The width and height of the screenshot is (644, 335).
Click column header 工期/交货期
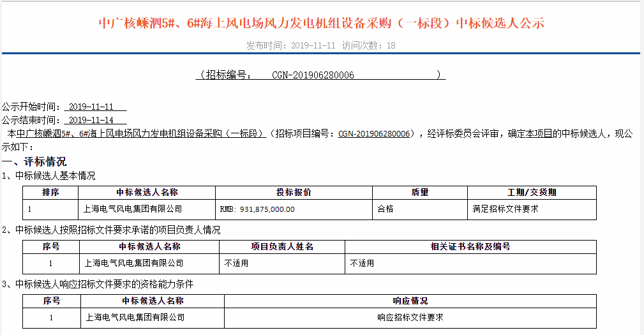pyautogui.click(x=532, y=193)
